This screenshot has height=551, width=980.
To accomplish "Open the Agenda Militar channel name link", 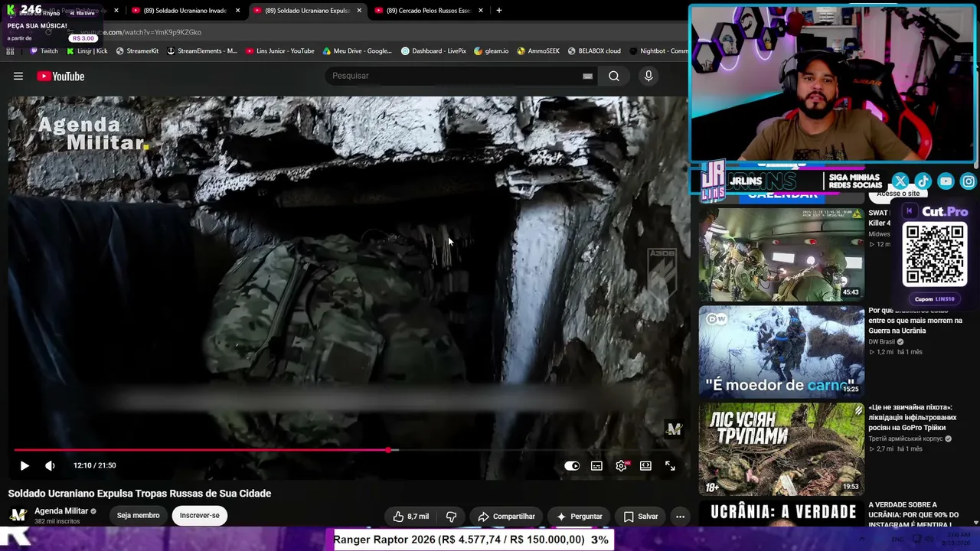I will click(x=61, y=511).
